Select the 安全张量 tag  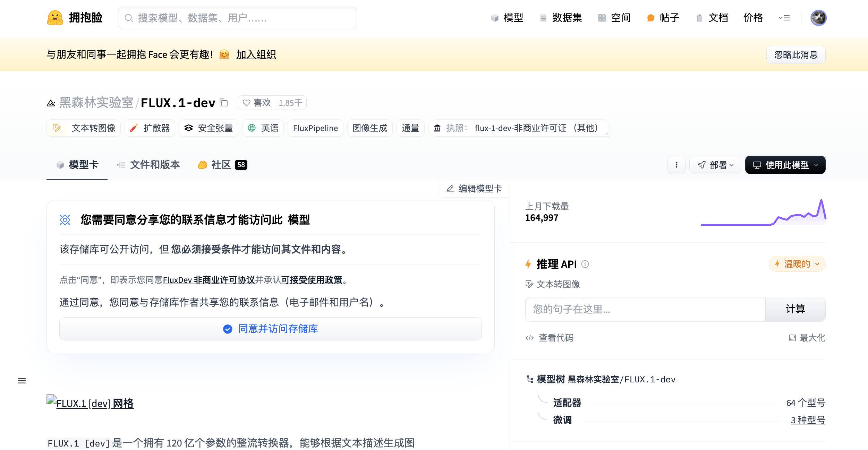point(209,128)
